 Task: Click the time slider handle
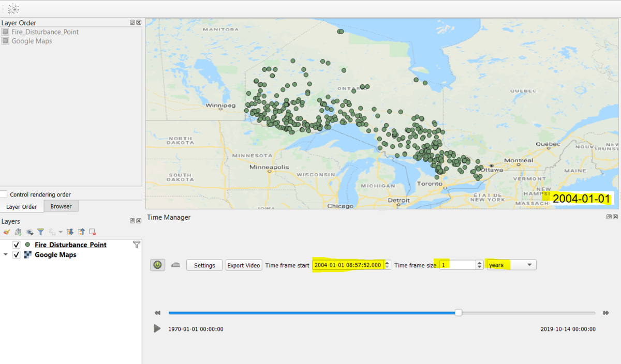click(459, 313)
